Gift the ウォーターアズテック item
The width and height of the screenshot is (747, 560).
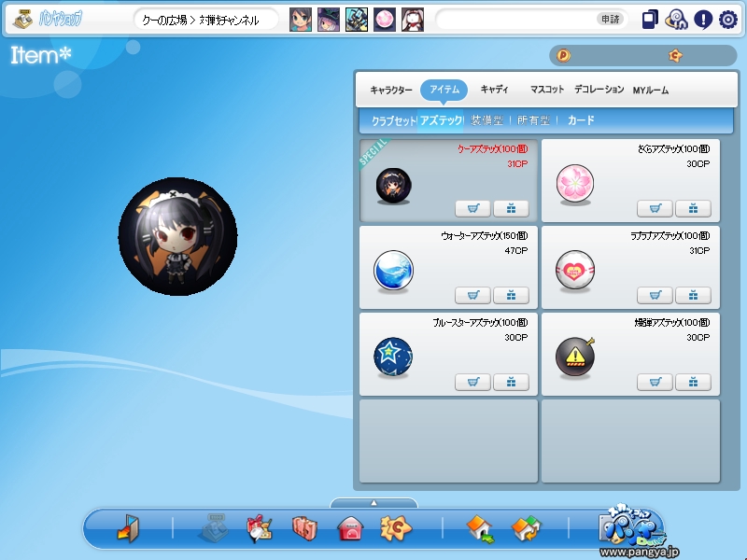pyautogui.click(x=511, y=295)
